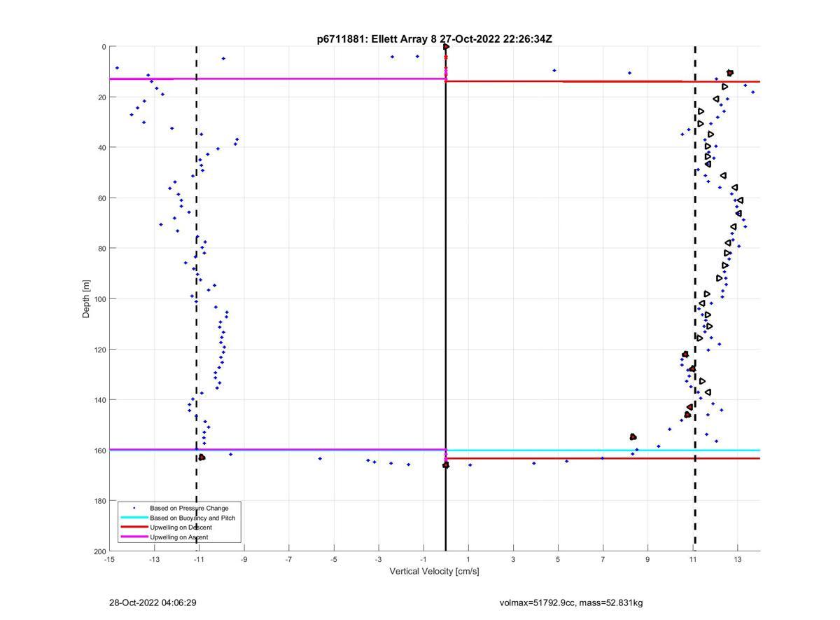
Task: Click the magenta line swatch in legend
Action: 134,537
